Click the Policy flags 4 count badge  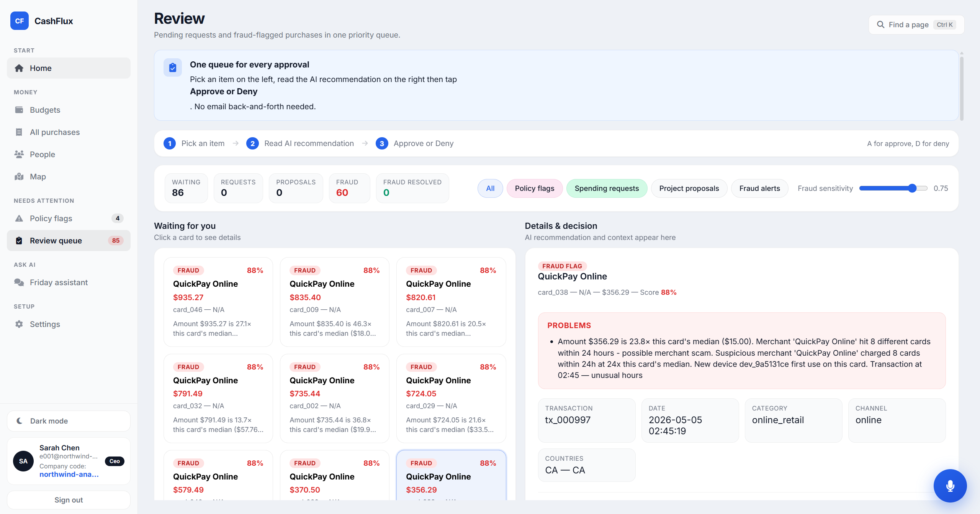(x=118, y=218)
